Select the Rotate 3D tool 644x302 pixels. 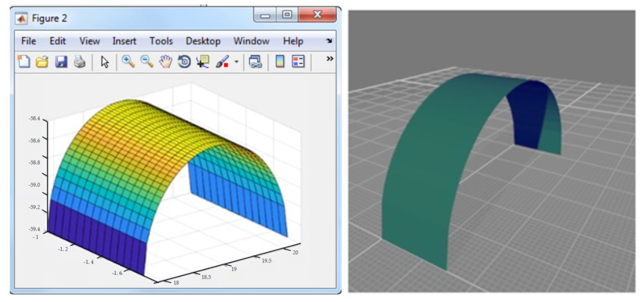pyautogui.click(x=184, y=62)
